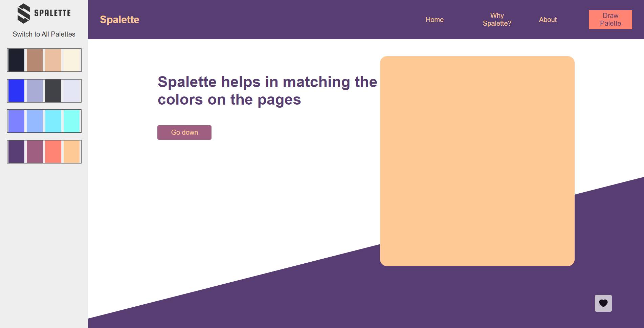Select the purple and coral palette thumbnail
Screen dimensions: 644x328
(44, 151)
